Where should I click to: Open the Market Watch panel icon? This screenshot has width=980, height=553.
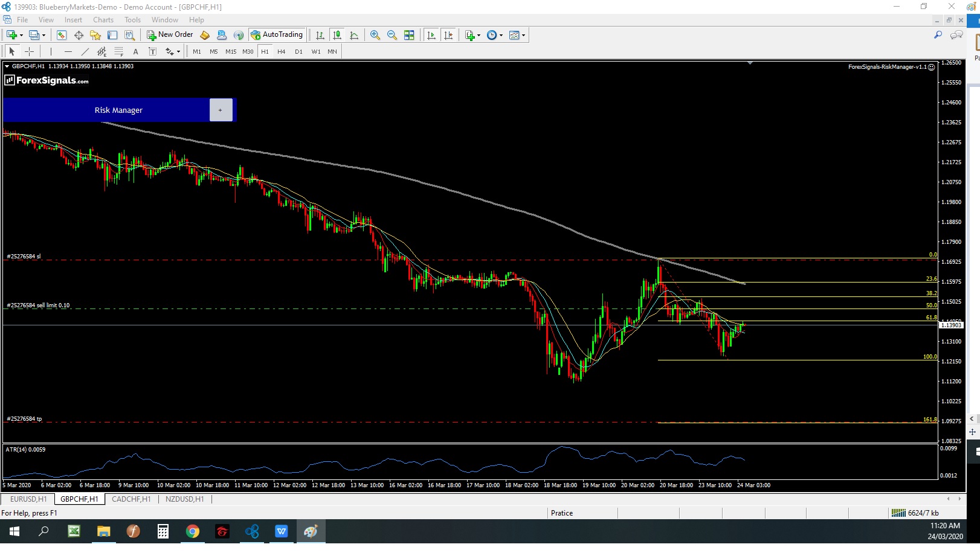click(x=61, y=35)
